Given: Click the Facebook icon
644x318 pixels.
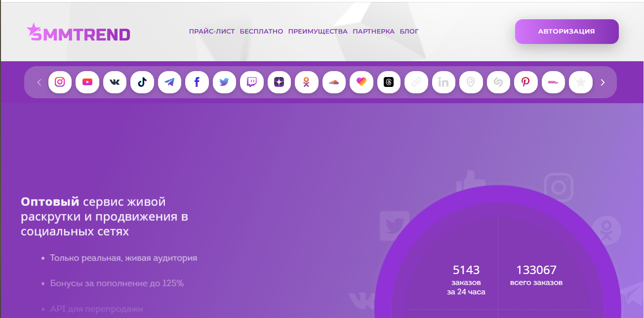Looking at the screenshot, I should point(197,82).
